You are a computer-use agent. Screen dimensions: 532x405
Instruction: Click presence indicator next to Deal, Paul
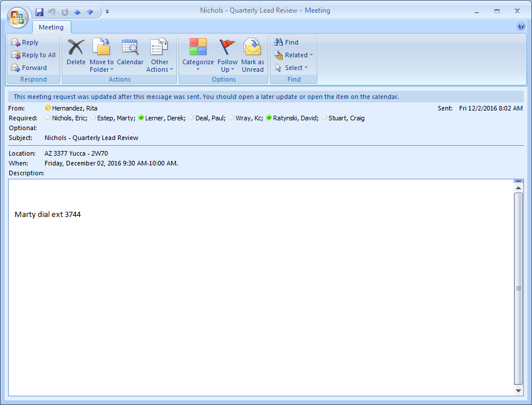(x=191, y=118)
